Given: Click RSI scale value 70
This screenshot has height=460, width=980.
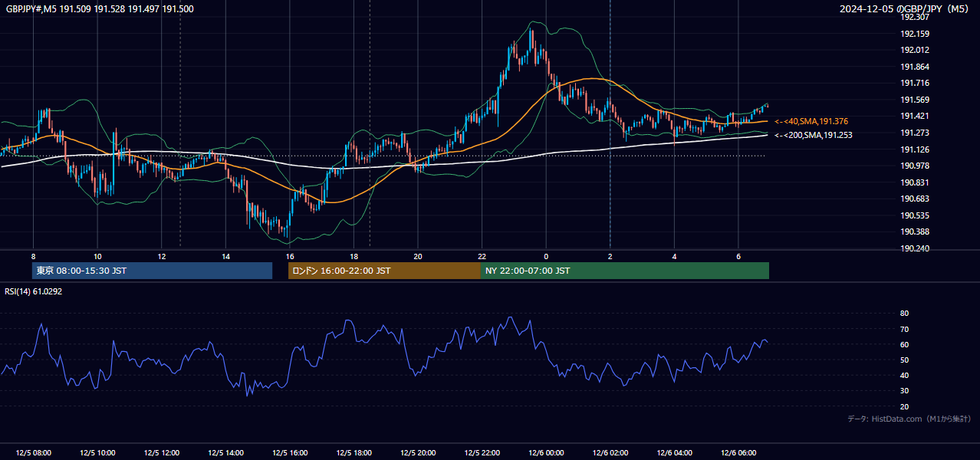Looking at the screenshot, I should click(x=905, y=329).
